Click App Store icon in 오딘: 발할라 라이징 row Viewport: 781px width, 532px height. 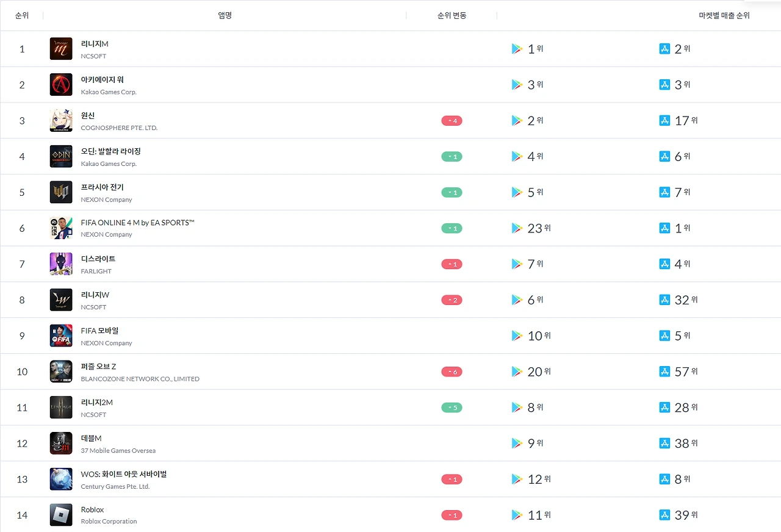click(x=665, y=157)
